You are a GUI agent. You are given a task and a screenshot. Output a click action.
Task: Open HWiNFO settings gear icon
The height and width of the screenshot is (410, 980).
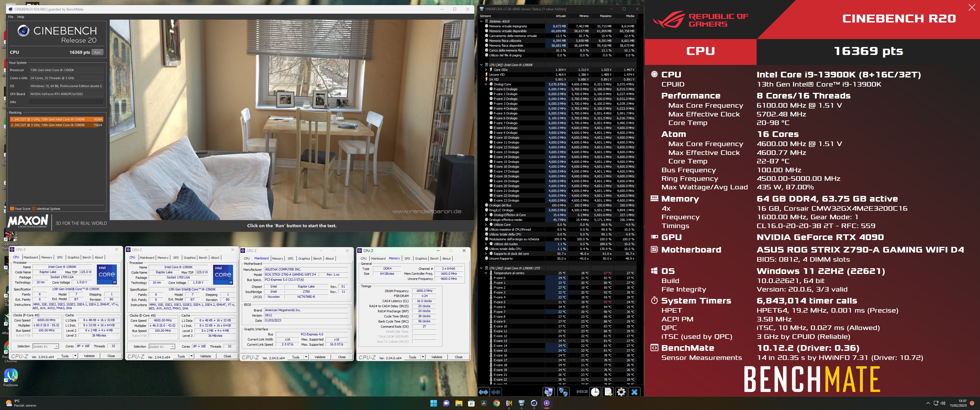coord(621,391)
